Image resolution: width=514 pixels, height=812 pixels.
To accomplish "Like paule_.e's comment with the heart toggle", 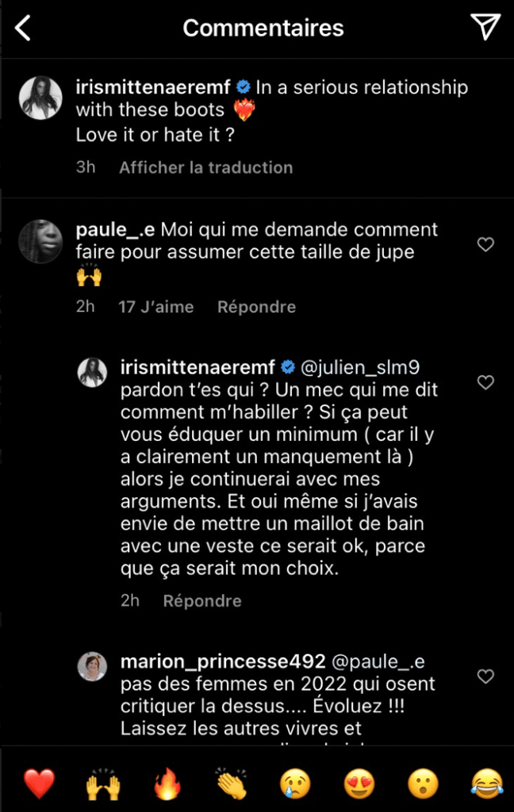I will coord(485,246).
